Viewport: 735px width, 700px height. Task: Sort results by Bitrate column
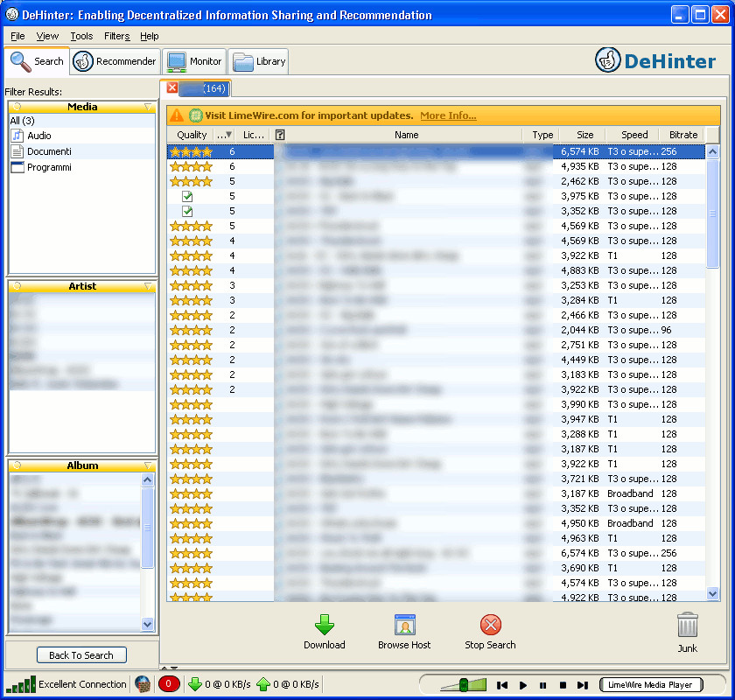coord(683,135)
